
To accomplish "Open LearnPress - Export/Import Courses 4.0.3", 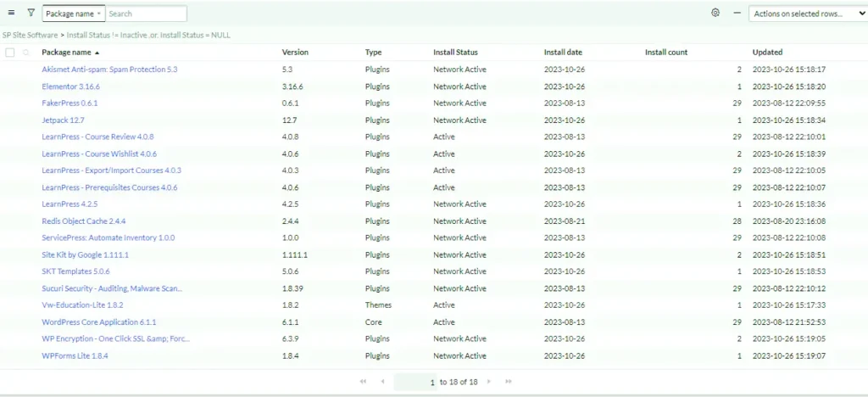I will [111, 171].
